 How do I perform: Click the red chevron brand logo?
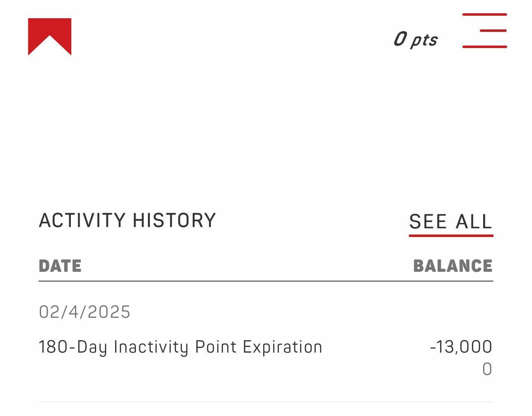coord(50,36)
